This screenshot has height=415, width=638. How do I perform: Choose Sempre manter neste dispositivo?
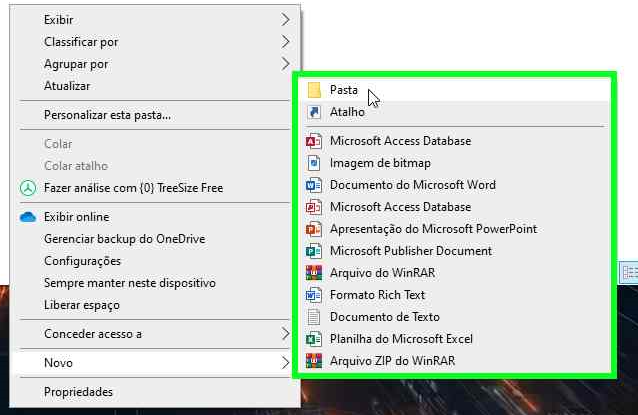tap(155, 283)
